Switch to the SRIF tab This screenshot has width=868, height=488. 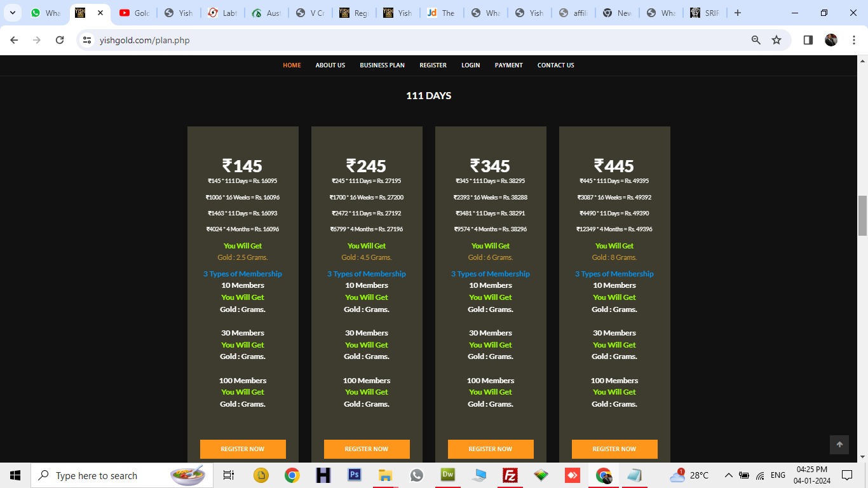(x=705, y=13)
